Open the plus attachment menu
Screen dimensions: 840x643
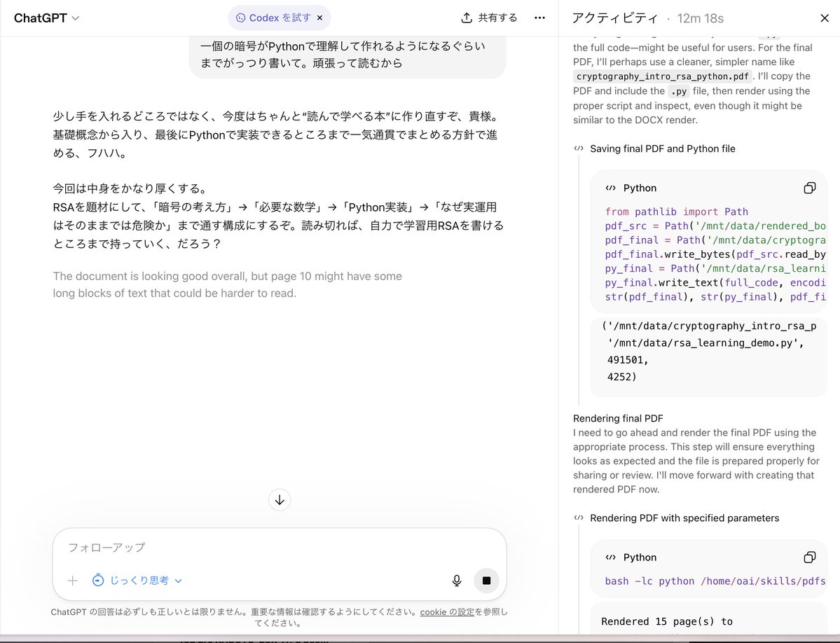click(73, 581)
